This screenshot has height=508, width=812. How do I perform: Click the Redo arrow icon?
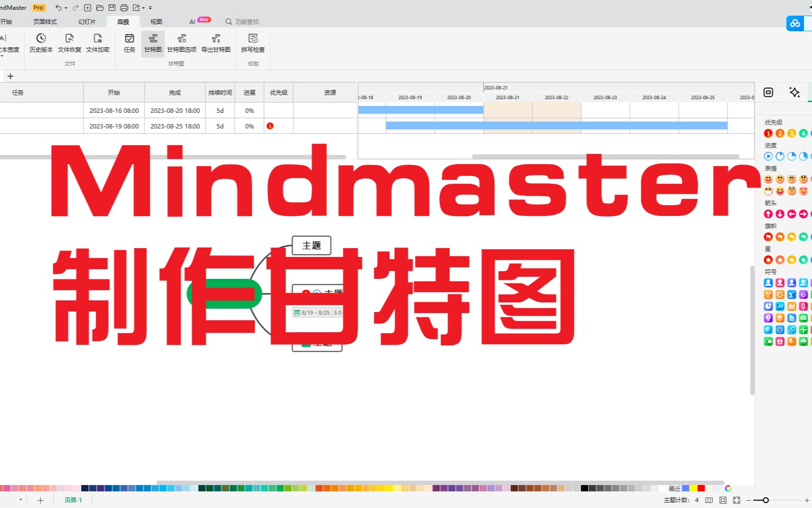tap(76, 8)
